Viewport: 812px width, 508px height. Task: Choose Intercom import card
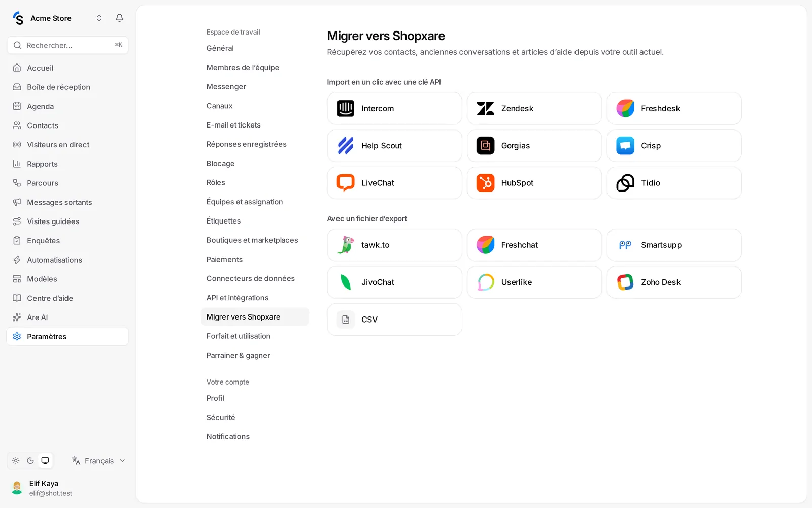click(394, 108)
